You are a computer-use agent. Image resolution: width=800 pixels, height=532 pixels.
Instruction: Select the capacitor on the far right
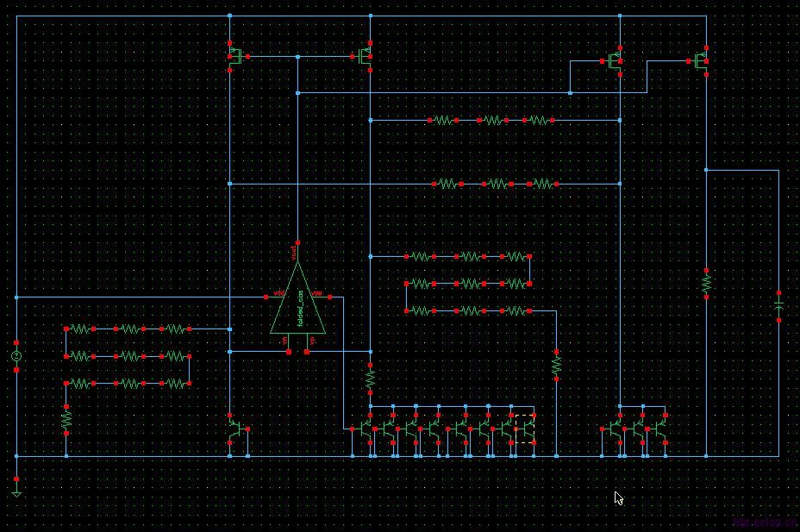click(778, 307)
